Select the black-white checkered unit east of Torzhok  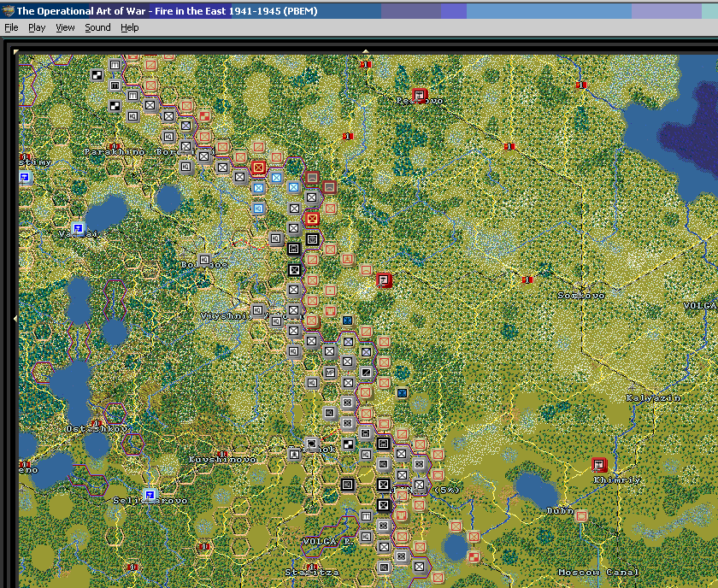coord(348,444)
